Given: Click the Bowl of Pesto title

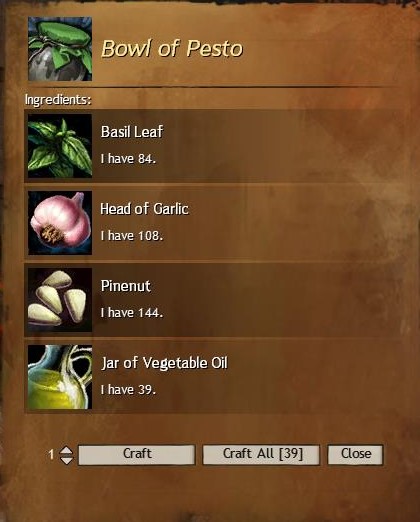Looking at the screenshot, I should click(x=172, y=49).
